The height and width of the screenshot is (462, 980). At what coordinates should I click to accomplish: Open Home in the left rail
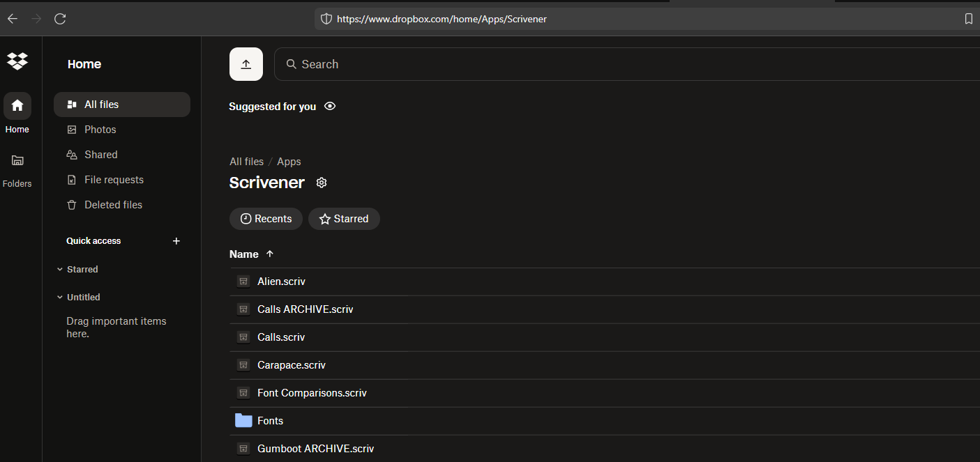(x=17, y=113)
